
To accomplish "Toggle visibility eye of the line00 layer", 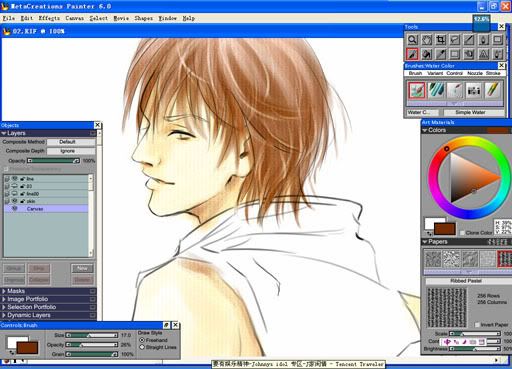I will (x=15, y=194).
